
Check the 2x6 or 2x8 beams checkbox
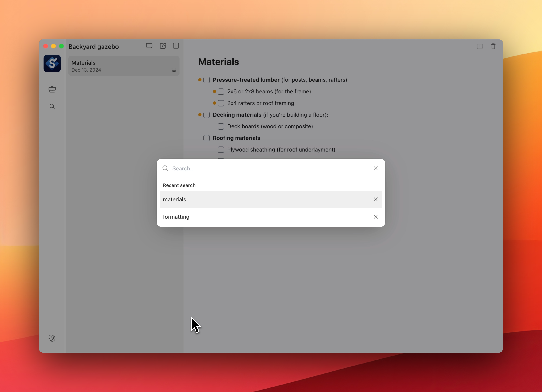(x=221, y=91)
